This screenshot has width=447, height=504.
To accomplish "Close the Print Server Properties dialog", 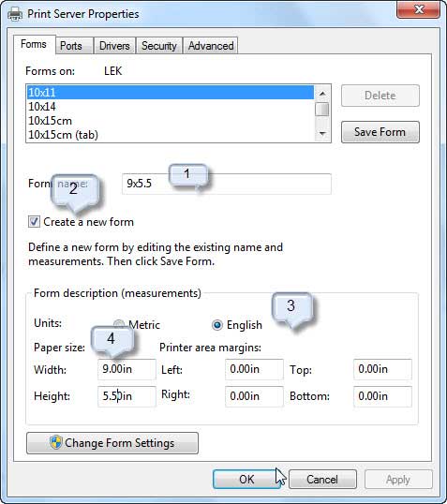I will (418, 9).
